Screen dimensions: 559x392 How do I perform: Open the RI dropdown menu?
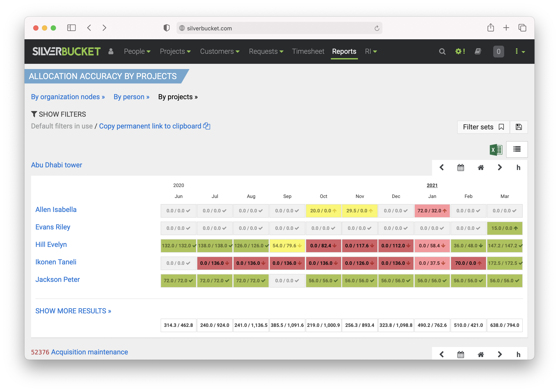click(x=371, y=51)
